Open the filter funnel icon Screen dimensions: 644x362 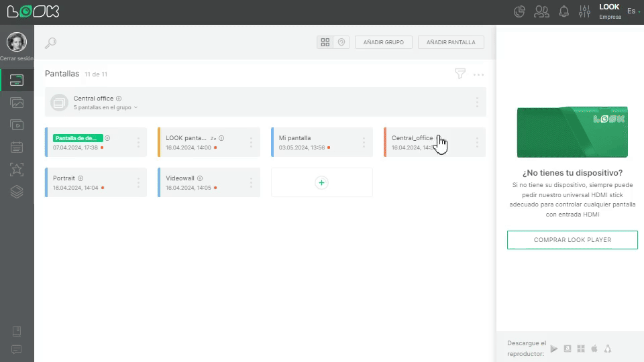[460, 74]
